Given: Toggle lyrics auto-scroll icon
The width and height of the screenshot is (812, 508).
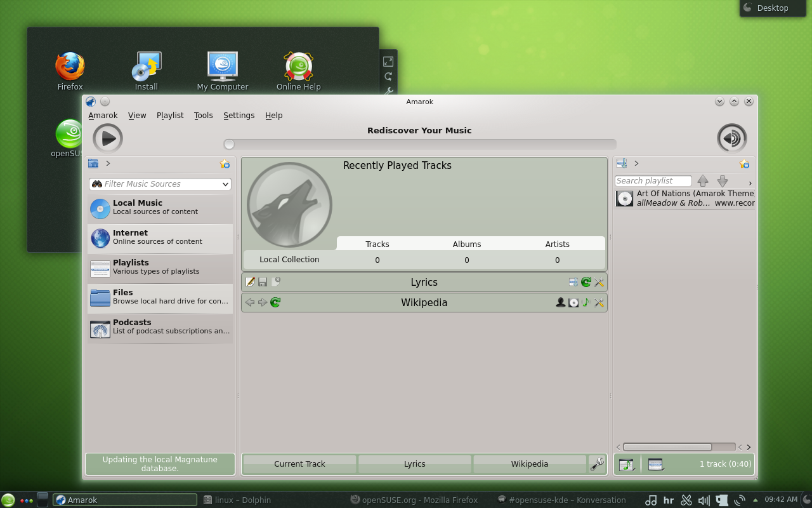Looking at the screenshot, I should coord(573,282).
